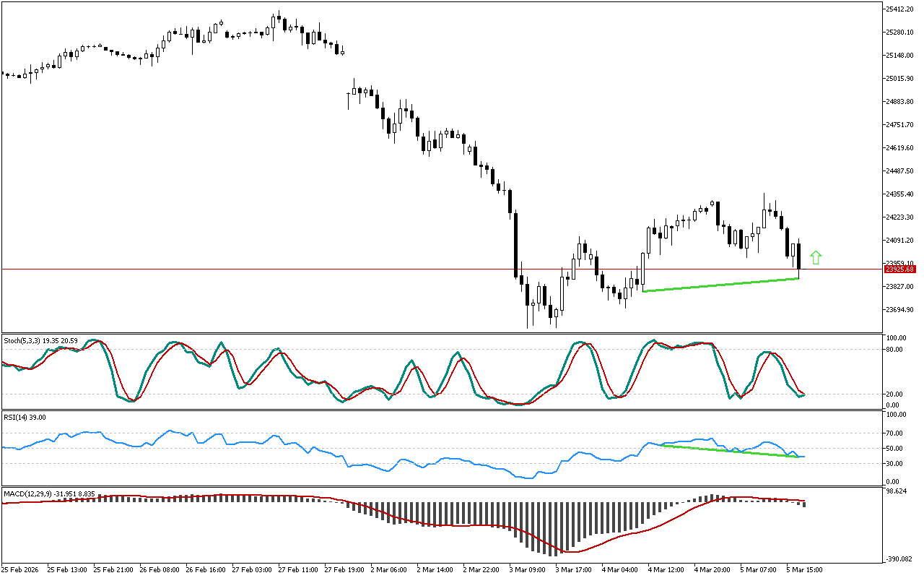
Task: Click the 27 Feb 19:00 time label
Action: point(344,570)
